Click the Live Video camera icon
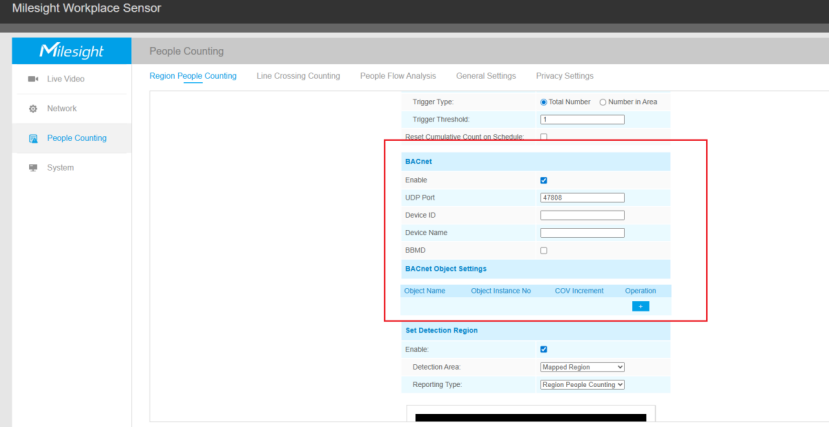The width and height of the screenshot is (829, 428). 33,79
